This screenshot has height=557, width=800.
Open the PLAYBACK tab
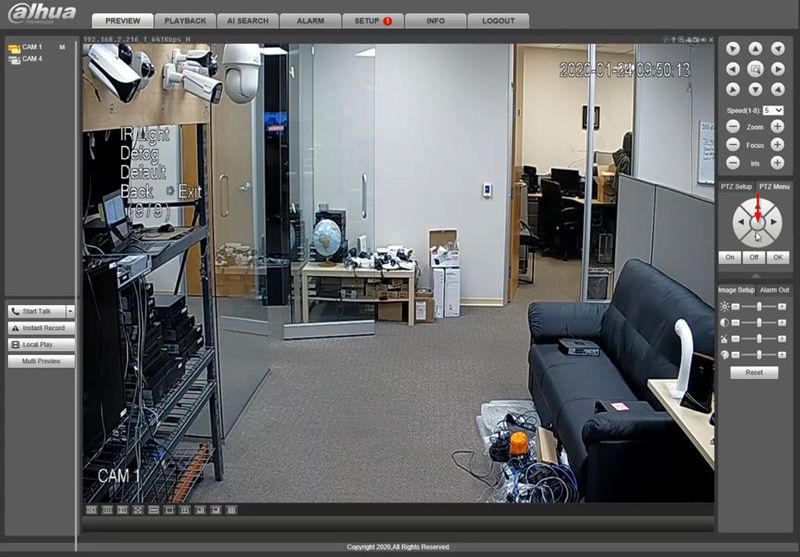click(185, 21)
